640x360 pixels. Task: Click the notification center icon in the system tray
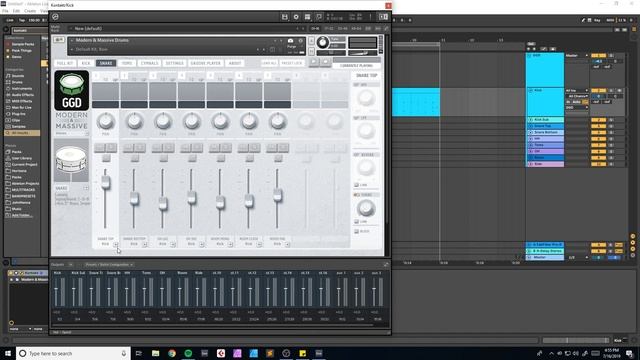629,353
